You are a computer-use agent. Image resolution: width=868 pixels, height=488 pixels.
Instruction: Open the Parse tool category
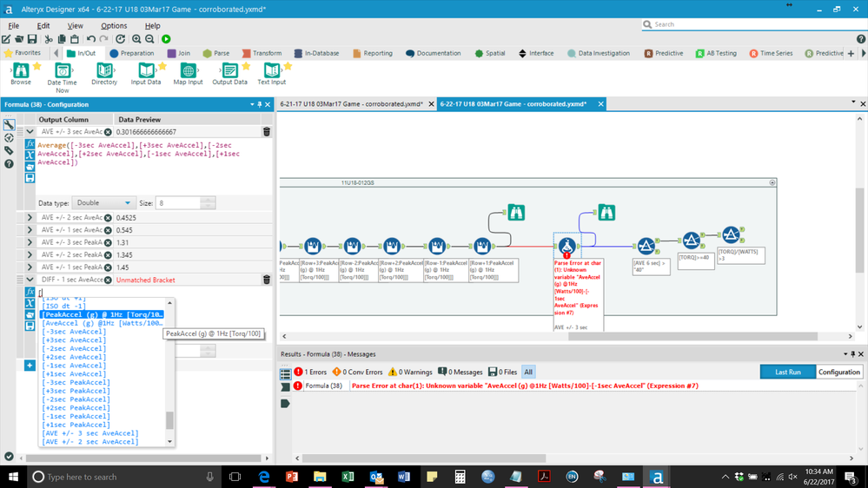[x=215, y=53]
